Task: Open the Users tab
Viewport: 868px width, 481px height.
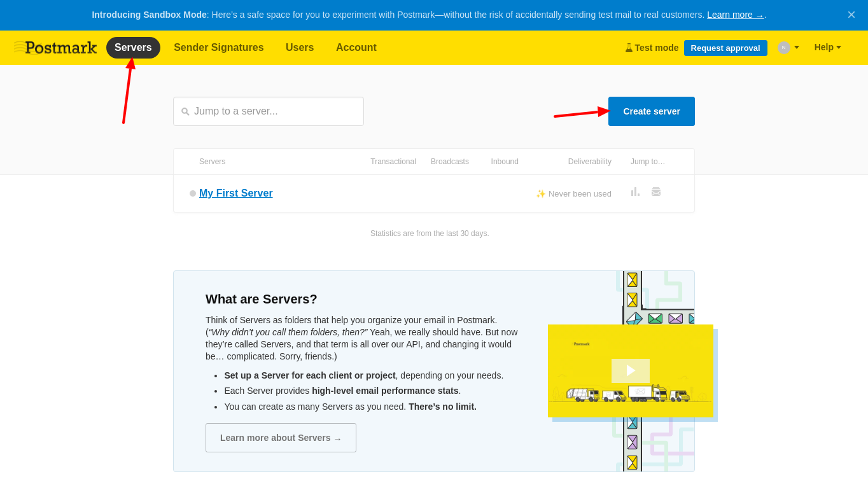Action: point(300,48)
